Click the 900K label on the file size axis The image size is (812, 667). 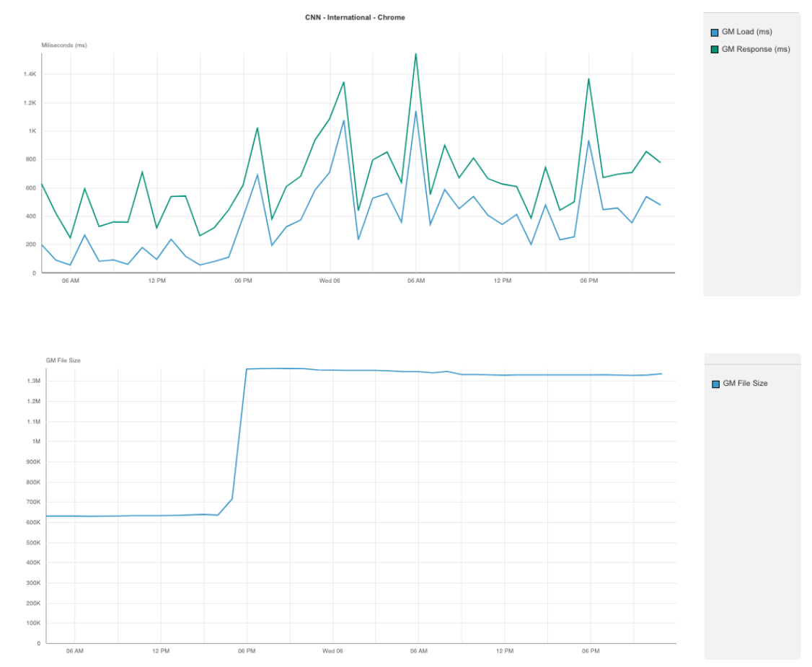33,462
